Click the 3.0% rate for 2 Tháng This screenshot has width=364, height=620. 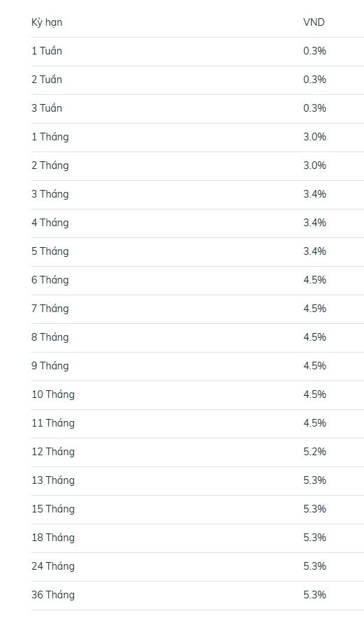pos(314,165)
